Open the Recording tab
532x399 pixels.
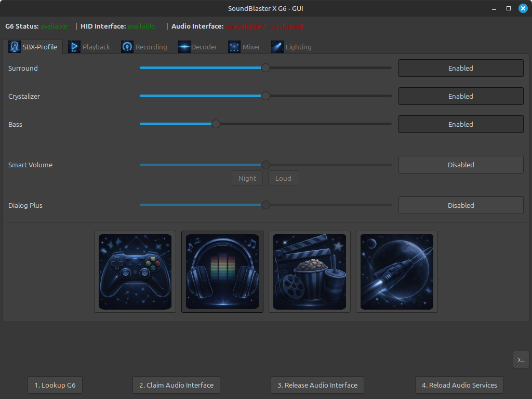pos(144,47)
